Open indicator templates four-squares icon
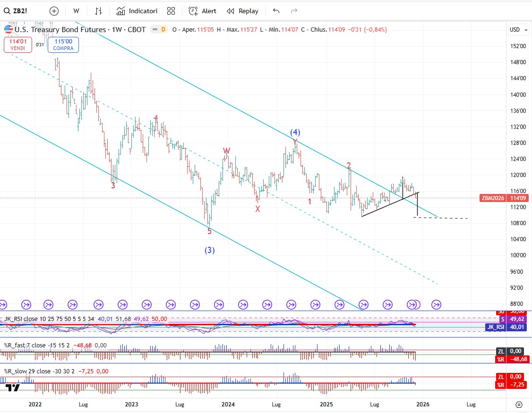The height and width of the screenshot is (413, 532). coord(171,11)
